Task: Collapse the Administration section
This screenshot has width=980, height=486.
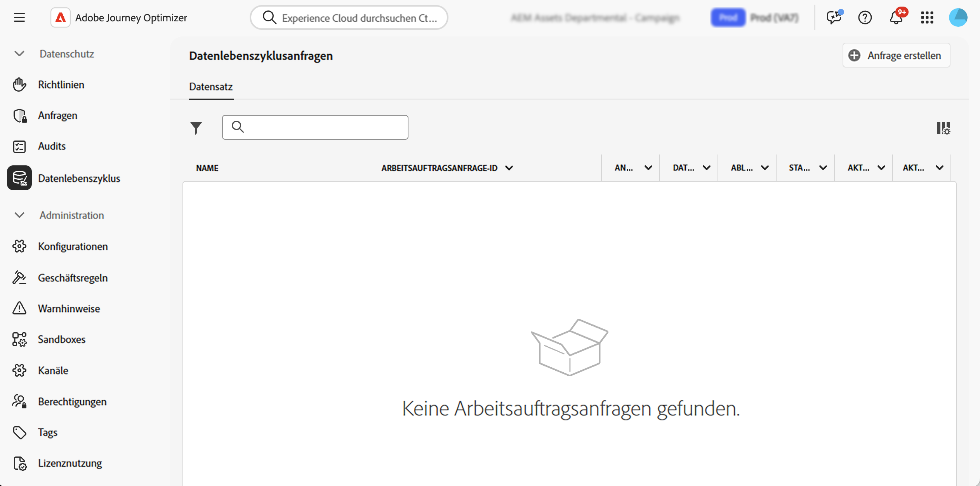Action: pos(19,215)
